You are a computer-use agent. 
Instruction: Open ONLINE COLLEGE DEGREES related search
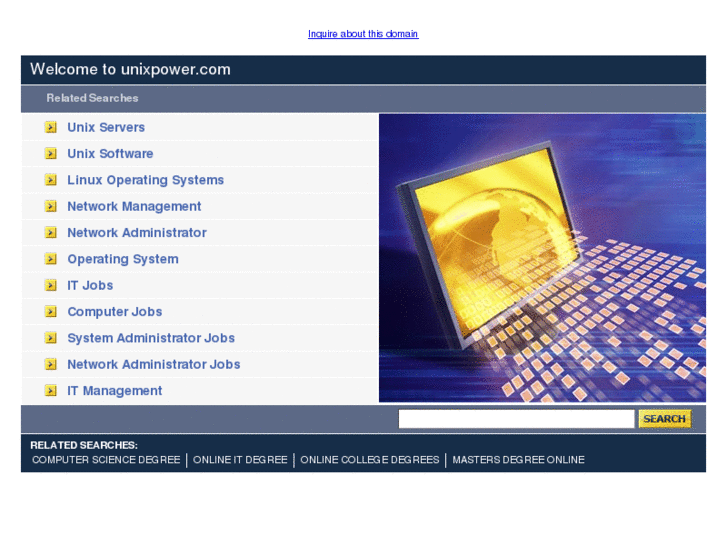click(370, 460)
